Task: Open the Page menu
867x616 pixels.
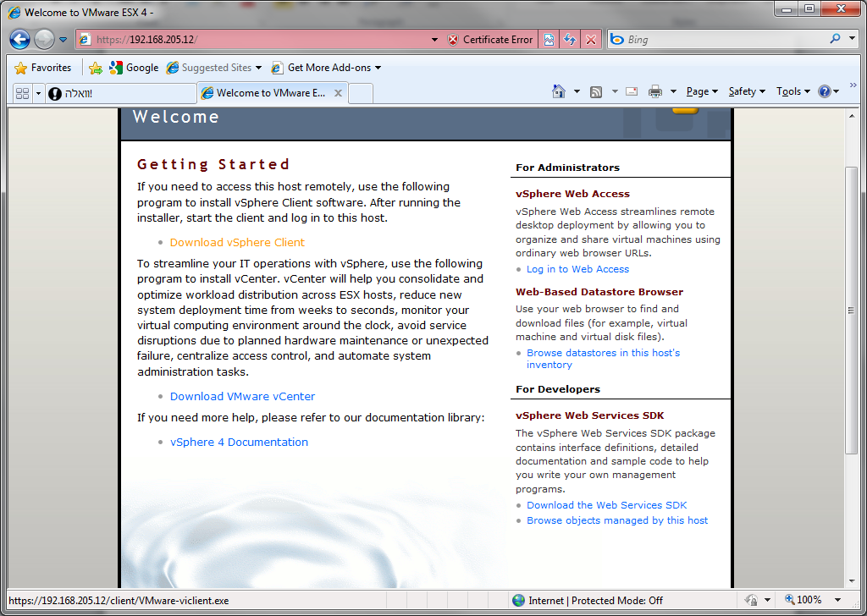Action: coord(702,91)
